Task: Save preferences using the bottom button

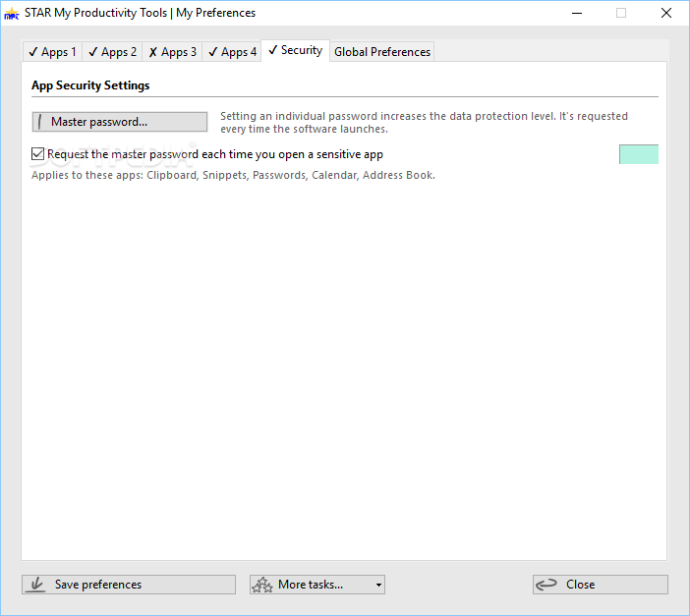Action: tap(129, 585)
